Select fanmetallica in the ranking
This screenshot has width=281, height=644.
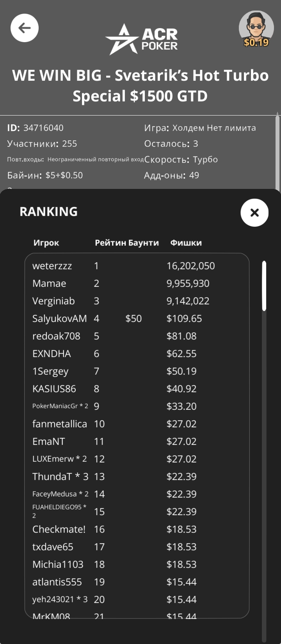coord(60,424)
